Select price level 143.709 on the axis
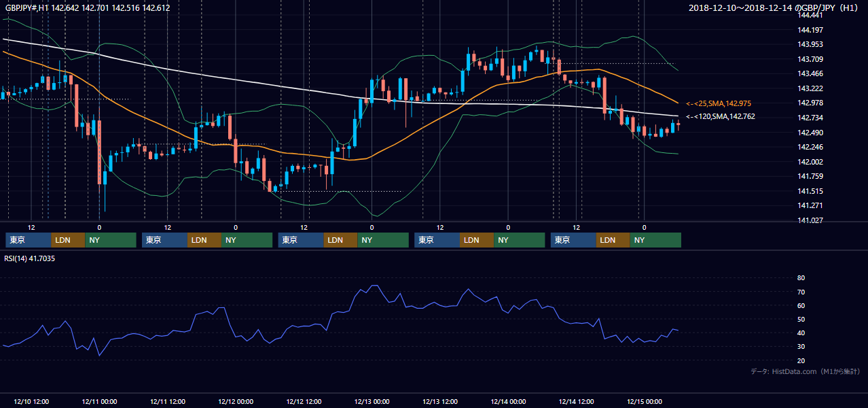This screenshot has height=408, width=868. [x=810, y=59]
